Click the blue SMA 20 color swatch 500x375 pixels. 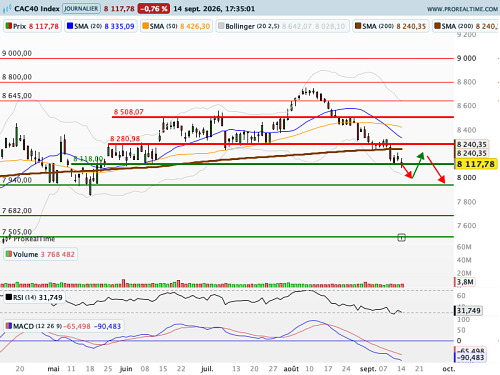pos(70,26)
